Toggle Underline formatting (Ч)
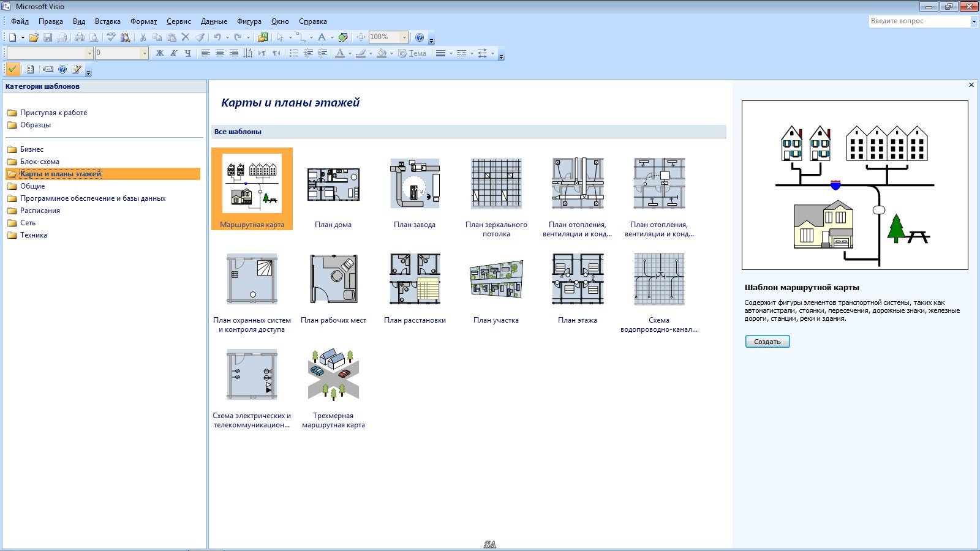Viewport: 980px width, 551px height. click(188, 53)
